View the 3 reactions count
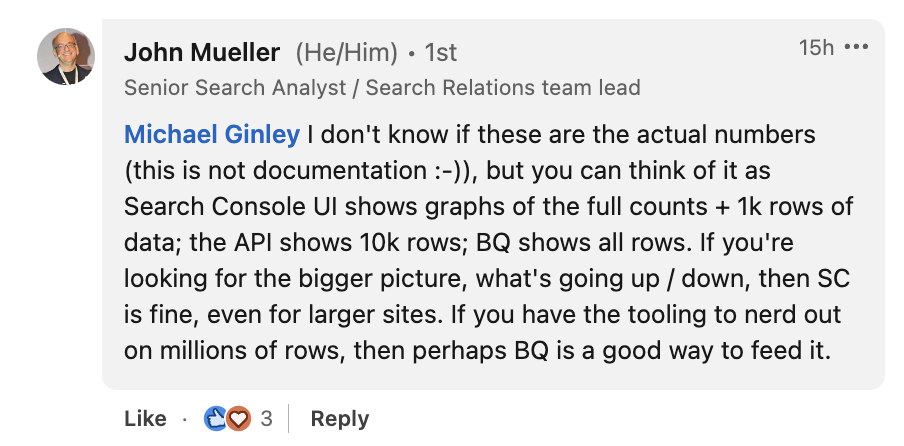 pos(266,419)
